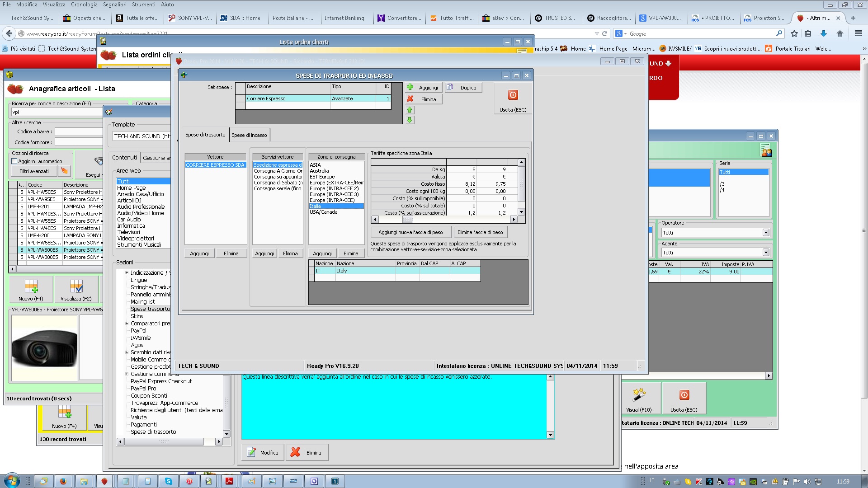The height and width of the screenshot is (488, 868).
Task: Move set down with the green down arrow
Action: point(410,120)
